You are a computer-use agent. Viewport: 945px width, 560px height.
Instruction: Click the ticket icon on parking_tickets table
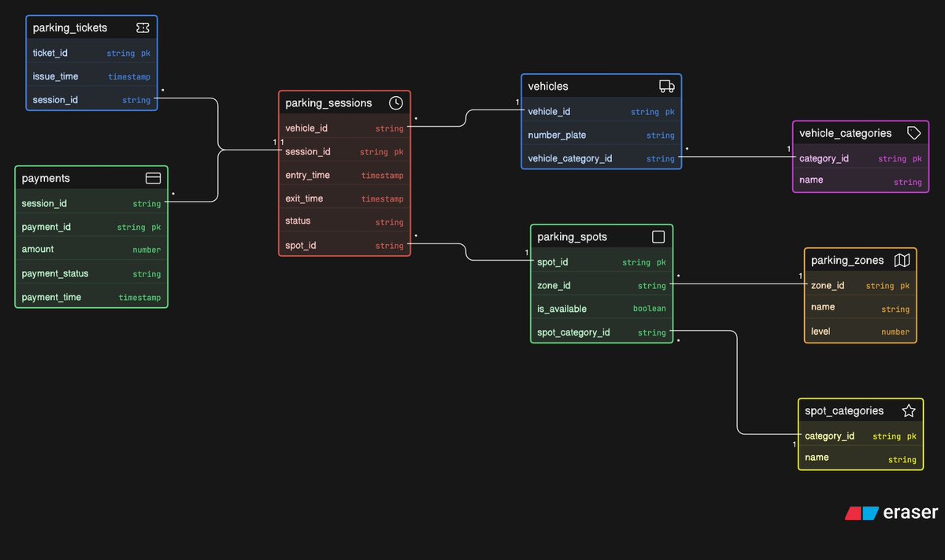point(143,28)
